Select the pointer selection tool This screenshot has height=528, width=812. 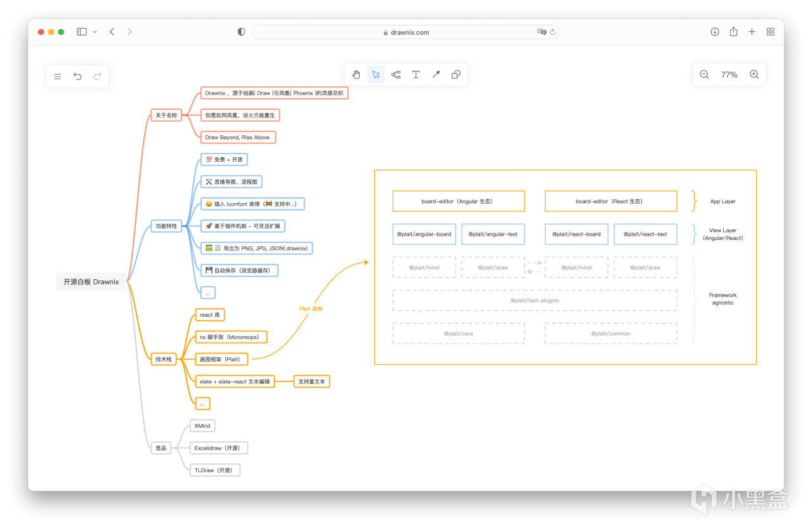coord(376,74)
